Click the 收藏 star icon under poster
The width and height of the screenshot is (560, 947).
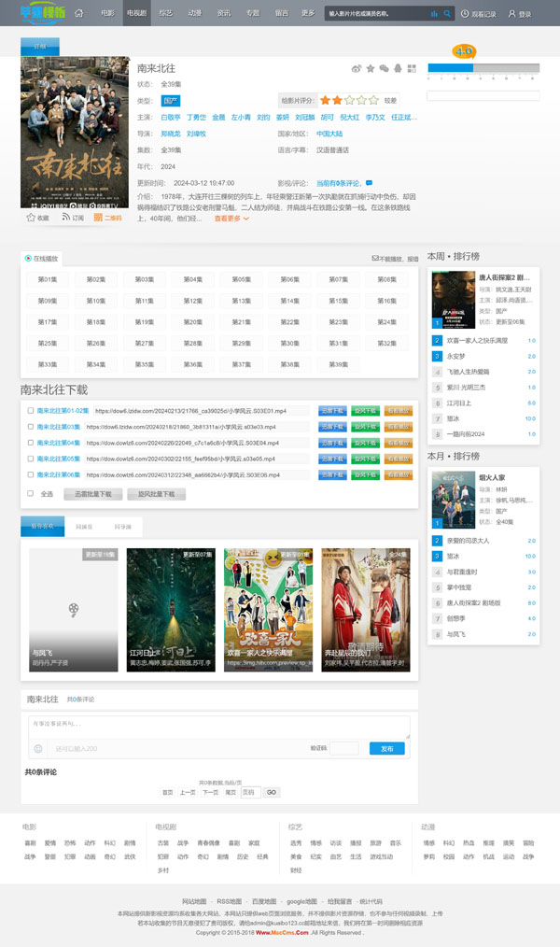(x=31, y=218)
